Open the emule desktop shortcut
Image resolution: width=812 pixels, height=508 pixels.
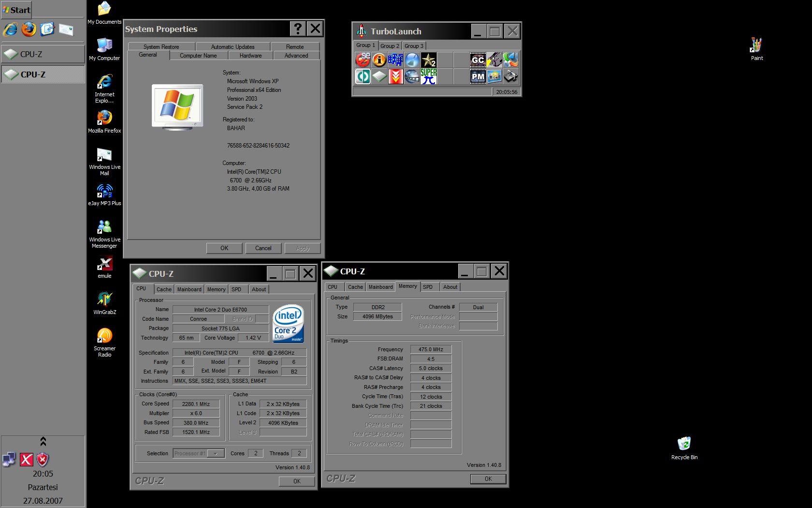[x=104, y=267]
